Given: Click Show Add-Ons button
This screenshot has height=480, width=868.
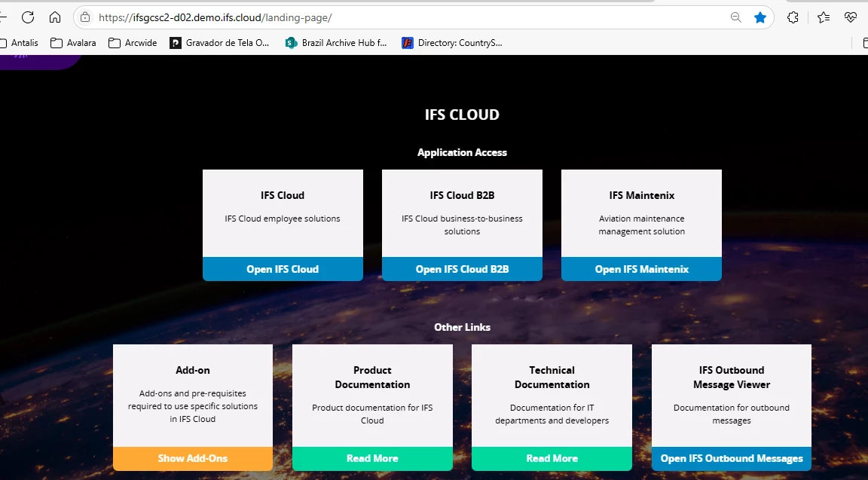Looking at the screenshot, I should (193, 458).
